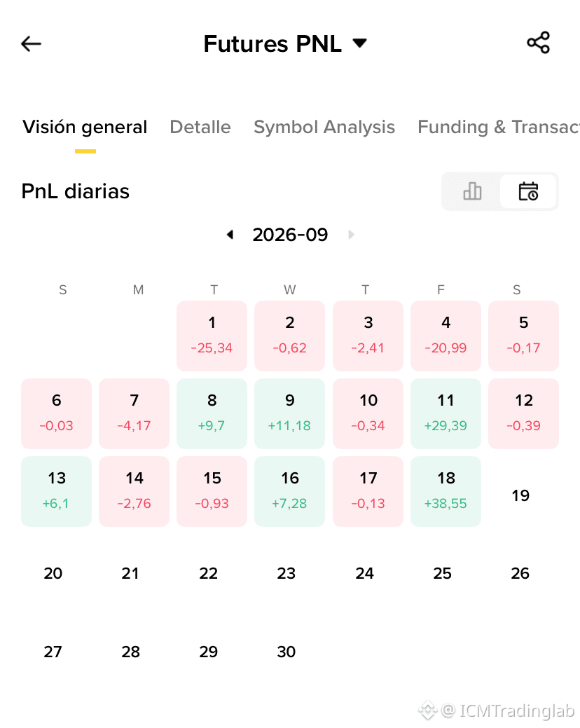
Task: Switch to bar chart view
Action: (x=472, y=191)
